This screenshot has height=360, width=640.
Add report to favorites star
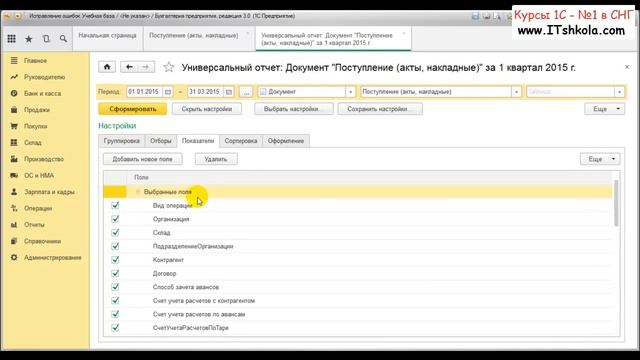pos(169,67)
